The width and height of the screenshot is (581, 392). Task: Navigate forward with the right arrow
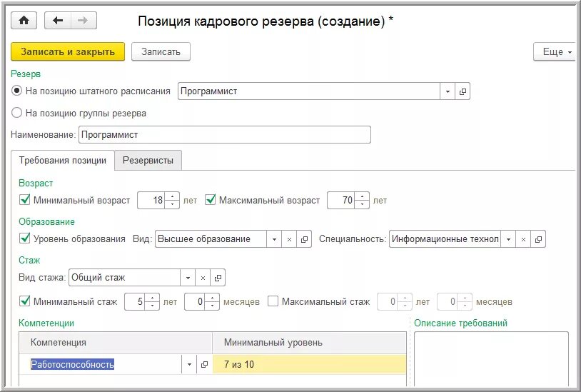pos(84,21)
